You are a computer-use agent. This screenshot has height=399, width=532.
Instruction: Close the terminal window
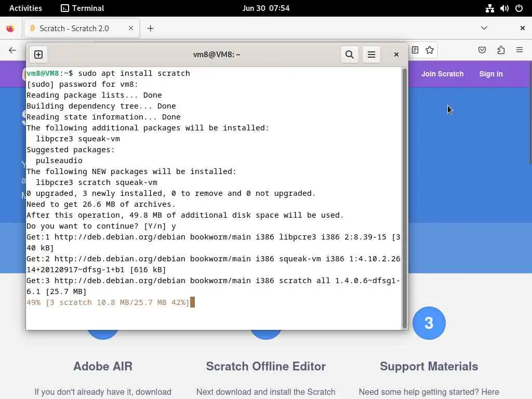[x=396, y=55]
